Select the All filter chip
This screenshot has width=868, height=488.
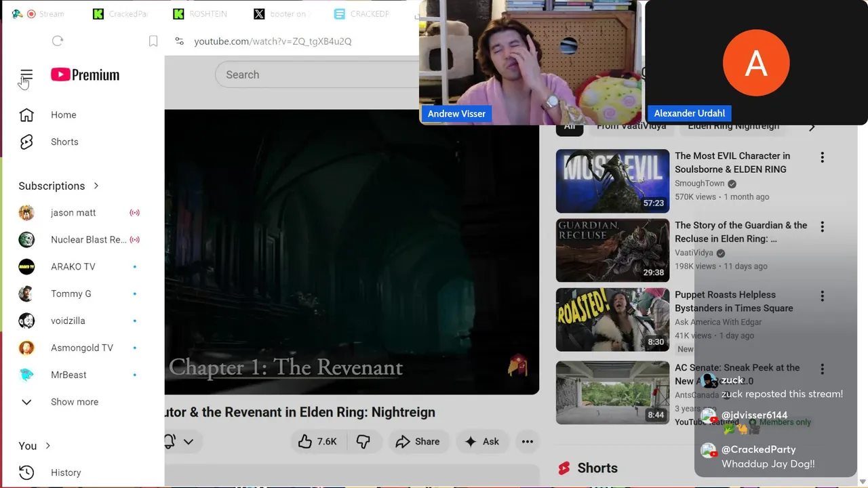570,126
